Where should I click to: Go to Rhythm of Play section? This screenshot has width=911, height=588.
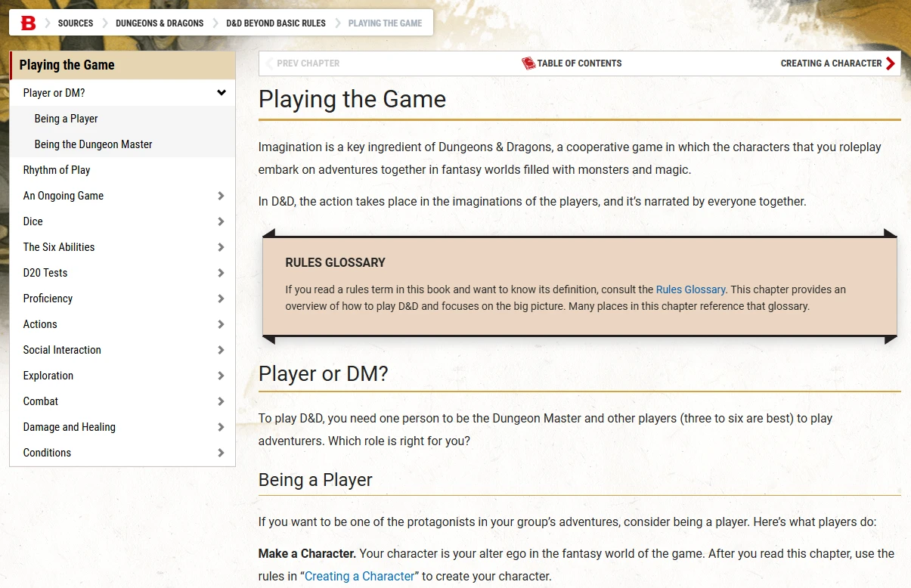[x=57, y=170]
